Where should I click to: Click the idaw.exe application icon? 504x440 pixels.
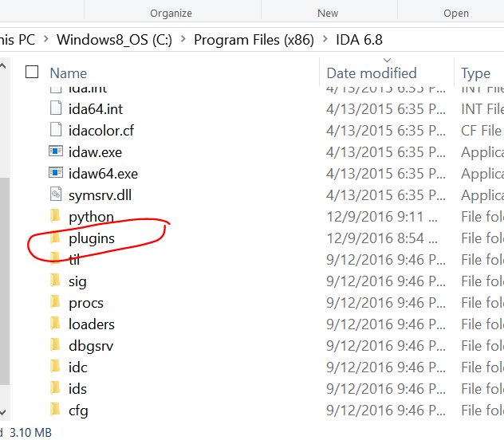point(55,151)
